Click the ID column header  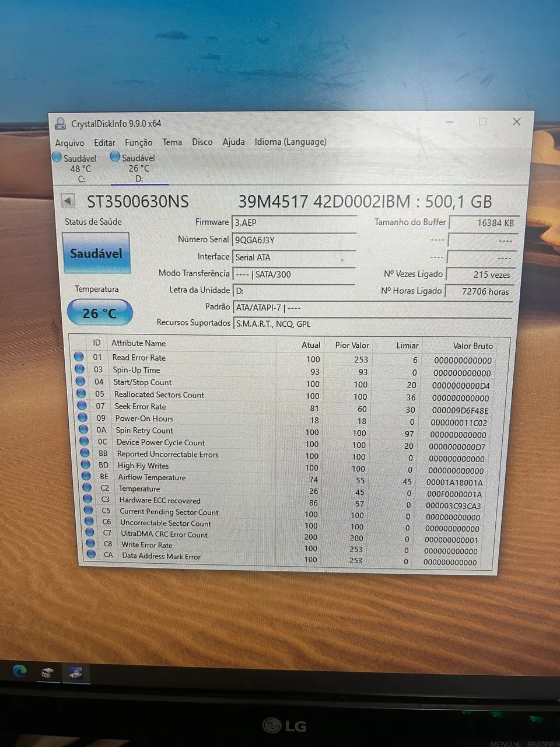(x=97, y=343)
